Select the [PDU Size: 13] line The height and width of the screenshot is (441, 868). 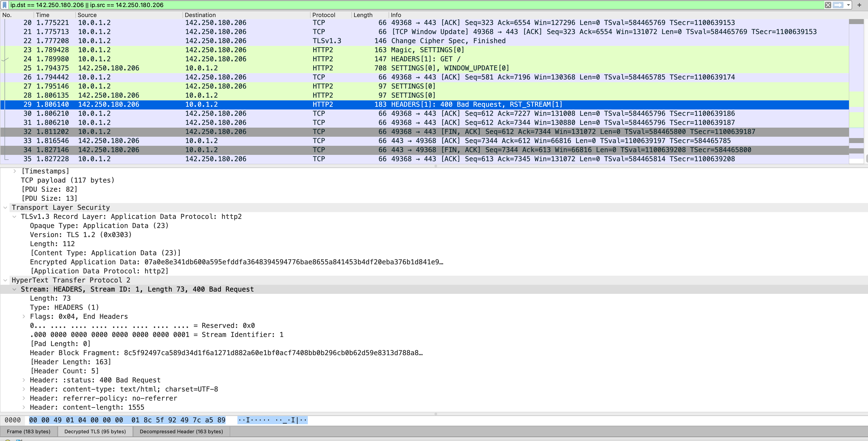[49, 198]
